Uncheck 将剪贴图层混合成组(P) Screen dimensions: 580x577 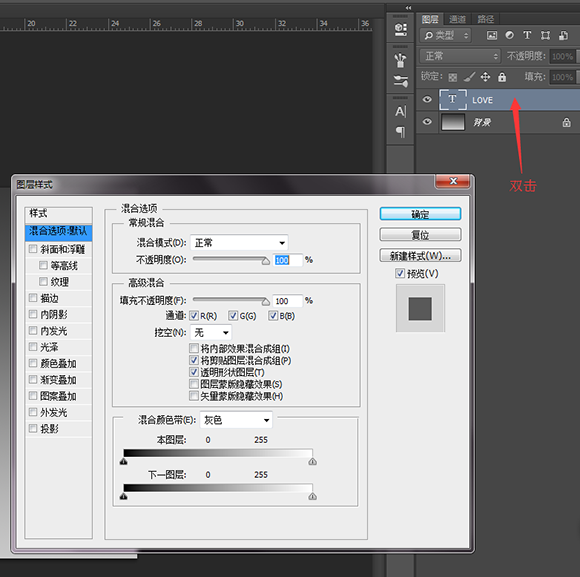194,360
